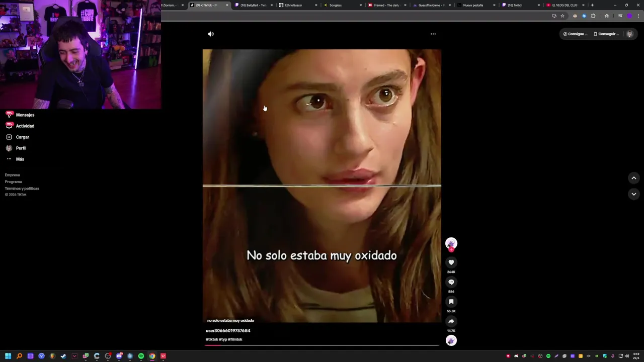This screenshot has height=362, width=644.
Task: Click the Programa footer link
Action: (x=14, y=182)
